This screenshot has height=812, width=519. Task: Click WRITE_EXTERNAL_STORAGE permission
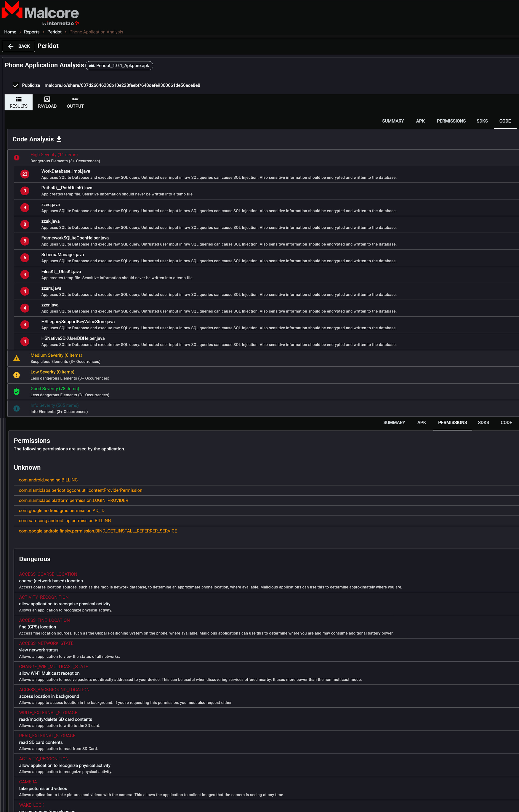48,713
